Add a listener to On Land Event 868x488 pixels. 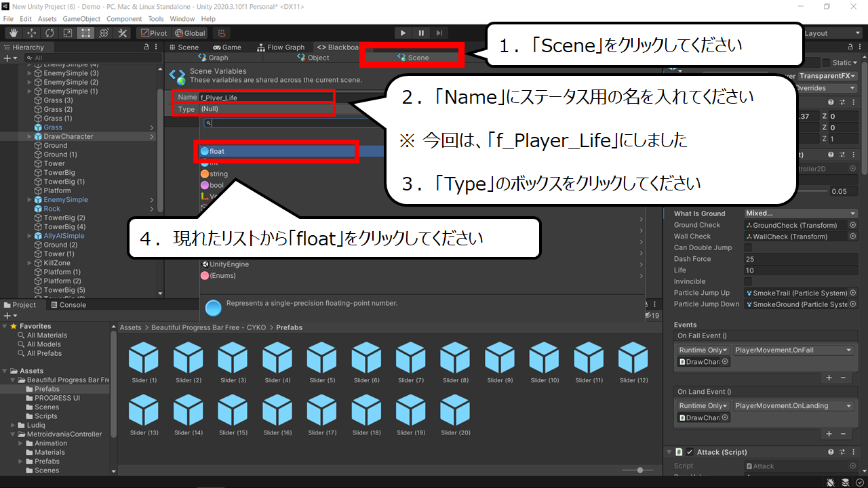[x=829, y=434]
